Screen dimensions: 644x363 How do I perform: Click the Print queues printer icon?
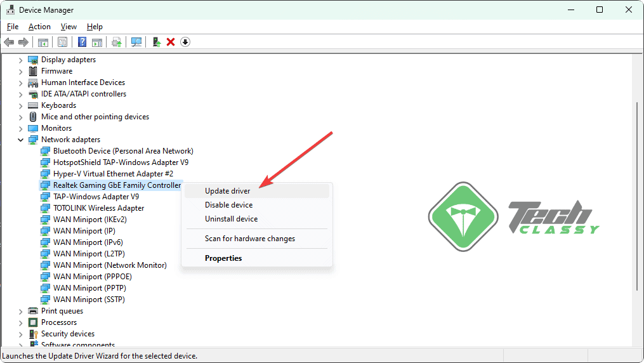(33, 311)
